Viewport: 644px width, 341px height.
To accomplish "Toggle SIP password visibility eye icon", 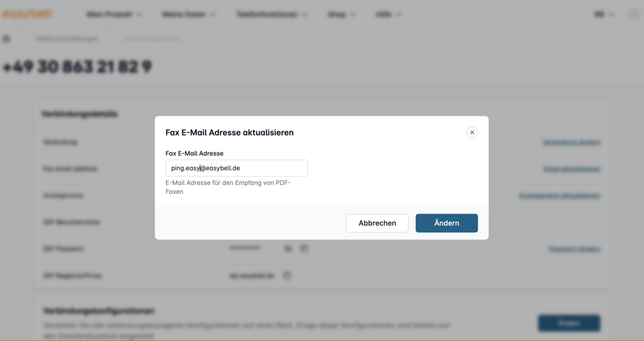I will 288,249.
